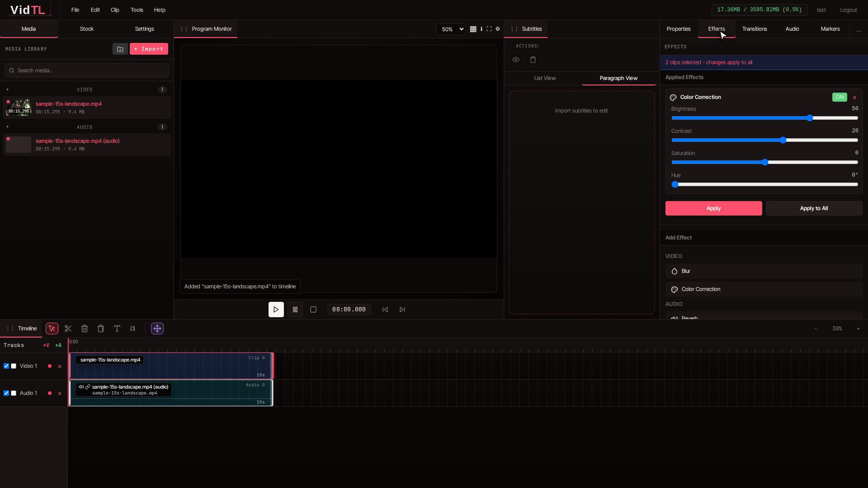Screen dimensions: 868x488
Task: Click the Contrast slider handle
Action: point(783,140)
